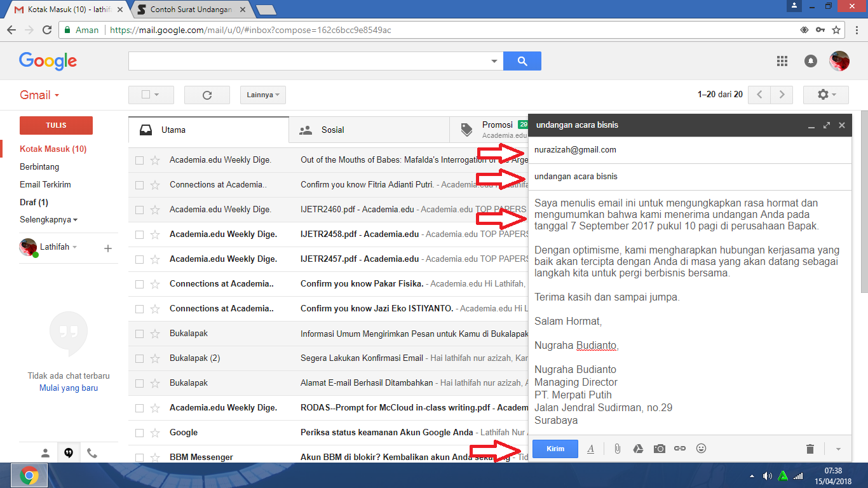Insert a hyperlink in the email
Viewport: 868px width, 488px height.
680,449
